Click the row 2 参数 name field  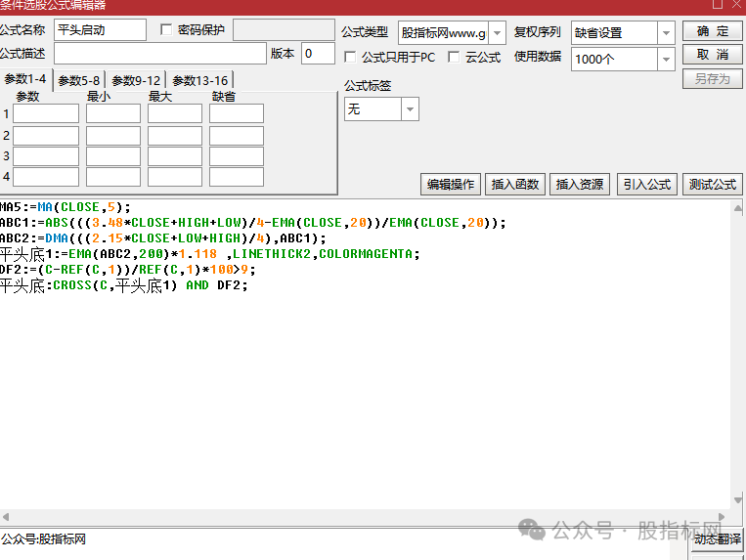(x=46, y=136)
